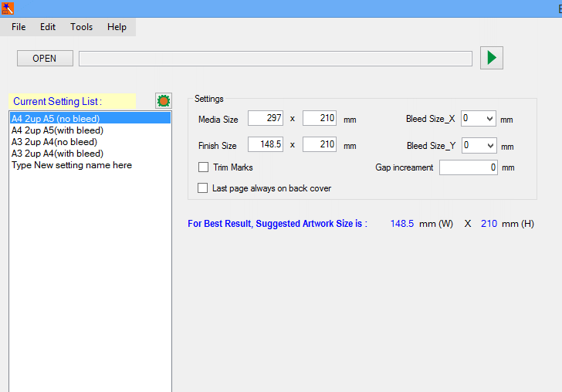The image size is (562, 392).
Task: Click Type New setting name here entry
Action: tap(71, 165)
